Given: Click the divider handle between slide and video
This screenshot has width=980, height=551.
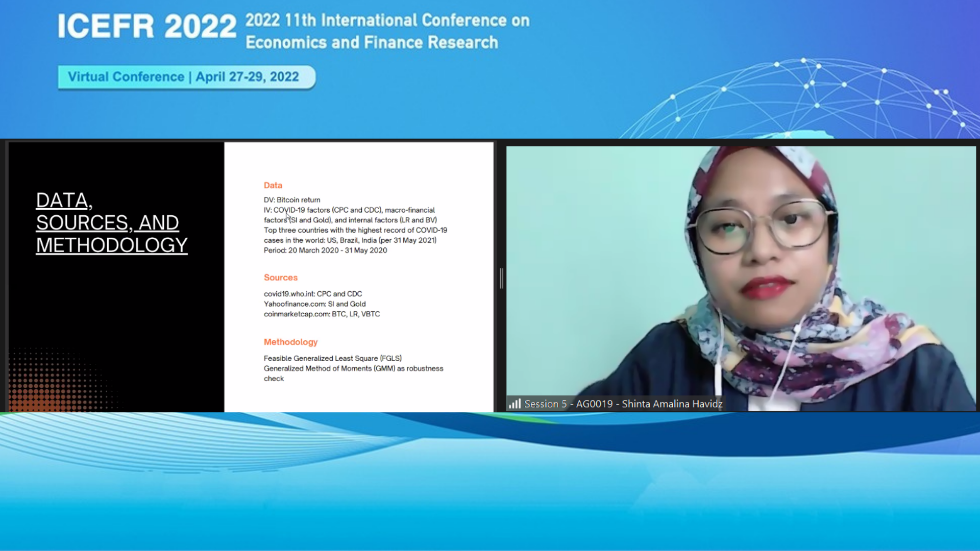Looking at the screenshot, I should coord(501,278).
